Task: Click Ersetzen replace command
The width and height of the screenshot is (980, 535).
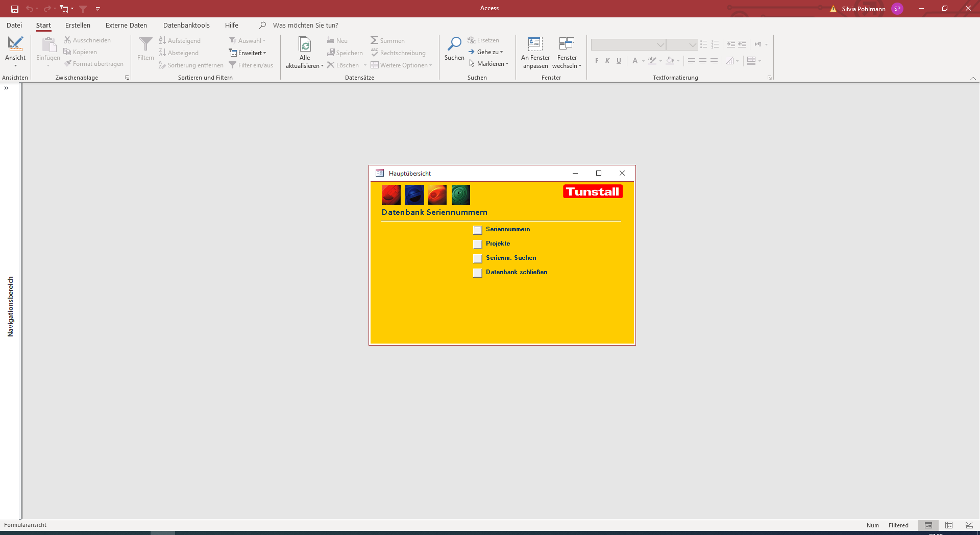Action: pos(483,40)
